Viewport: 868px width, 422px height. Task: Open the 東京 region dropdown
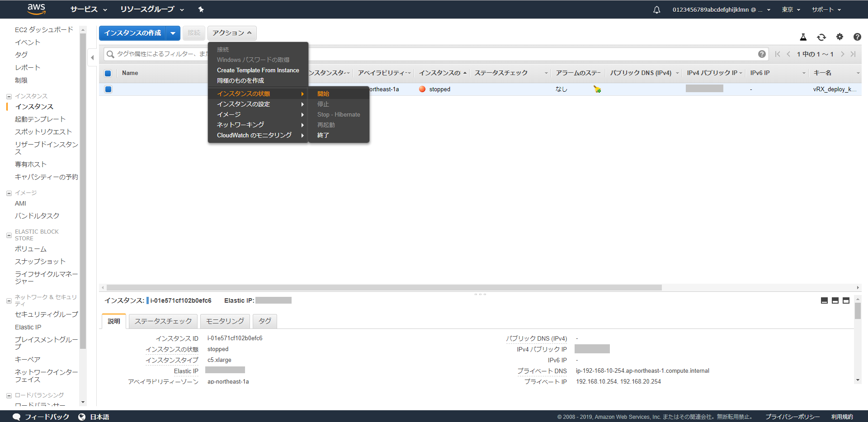[791, 9]
